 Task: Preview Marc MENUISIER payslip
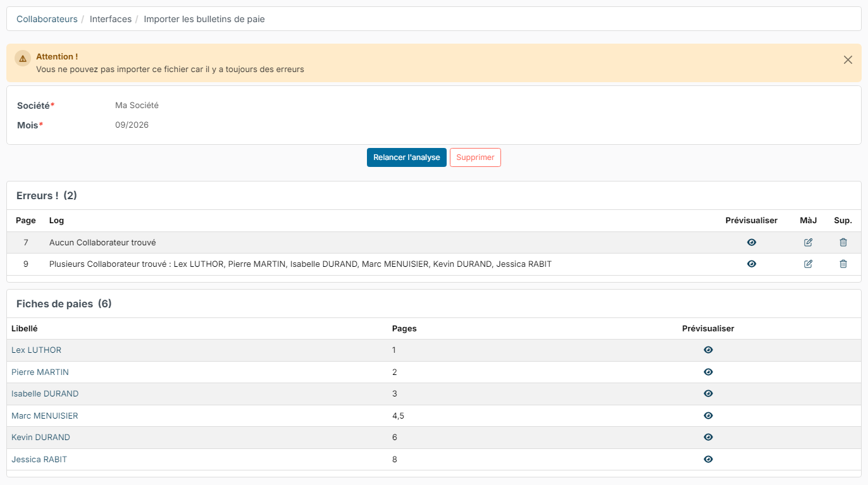(x=708, y=415)
